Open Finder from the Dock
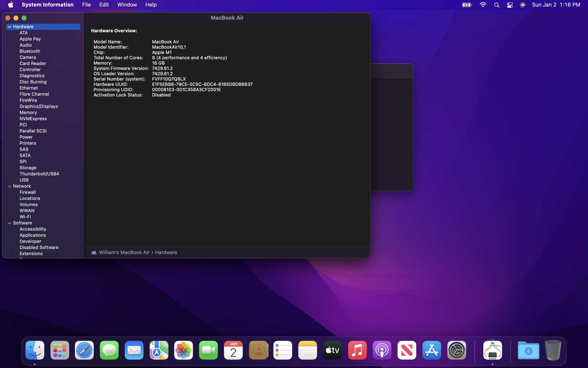Viewport: 588px width, 368px height. 35,350
